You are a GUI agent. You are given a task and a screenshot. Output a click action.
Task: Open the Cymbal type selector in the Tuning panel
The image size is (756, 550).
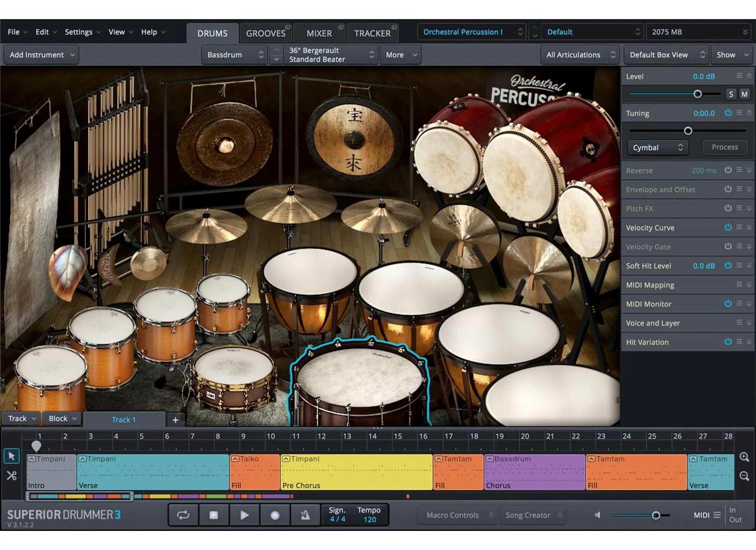657,147
